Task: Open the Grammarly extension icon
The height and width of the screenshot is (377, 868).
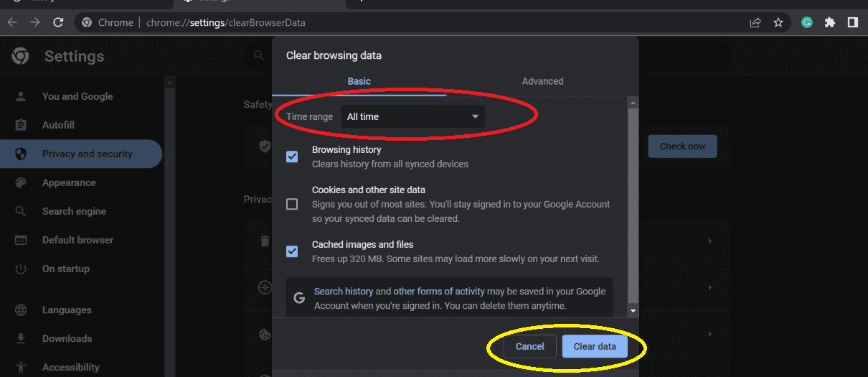Action: pos(807,22)
